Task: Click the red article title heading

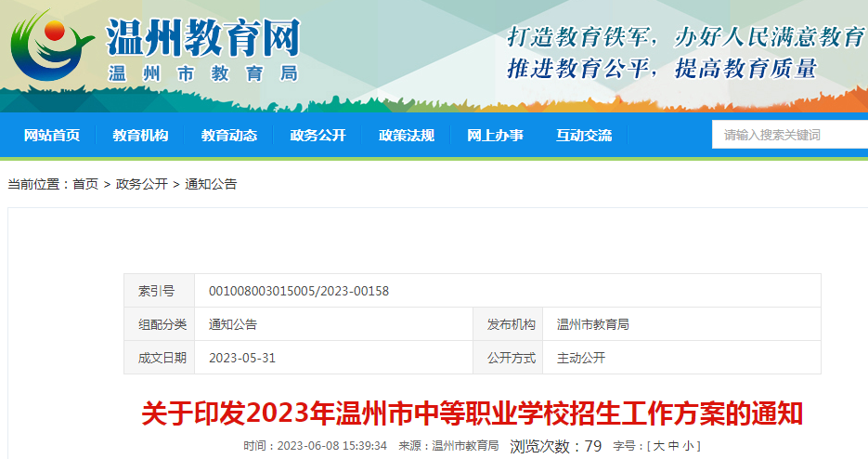Action: point(473,413)
